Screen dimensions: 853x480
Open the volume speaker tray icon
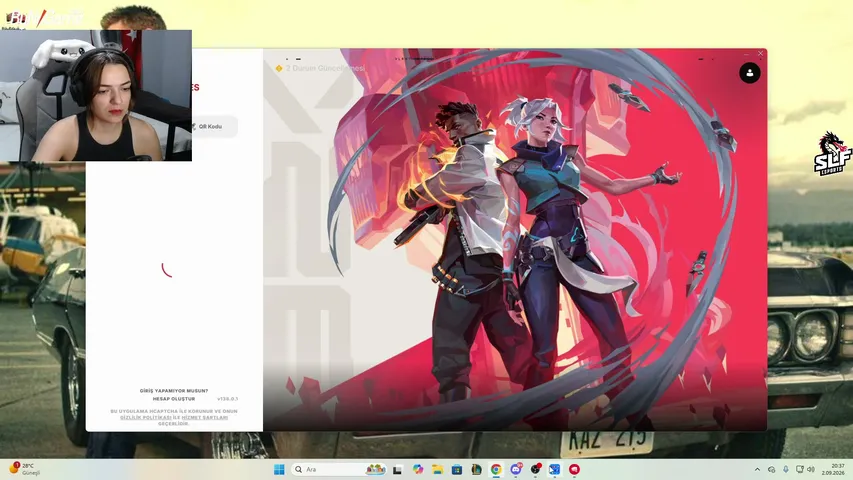click(x=811, y=469)
